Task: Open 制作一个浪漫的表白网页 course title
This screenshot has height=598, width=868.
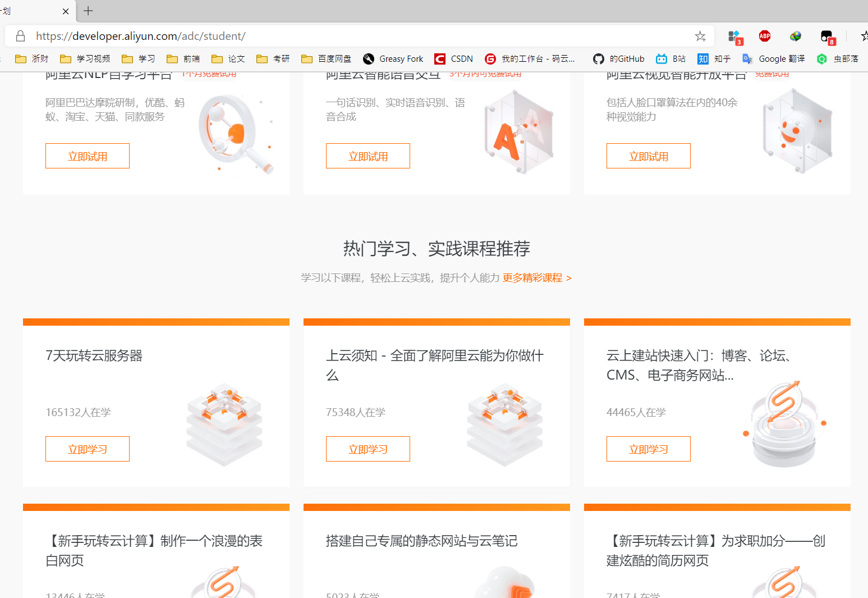Action: click(x=154, y=551)
